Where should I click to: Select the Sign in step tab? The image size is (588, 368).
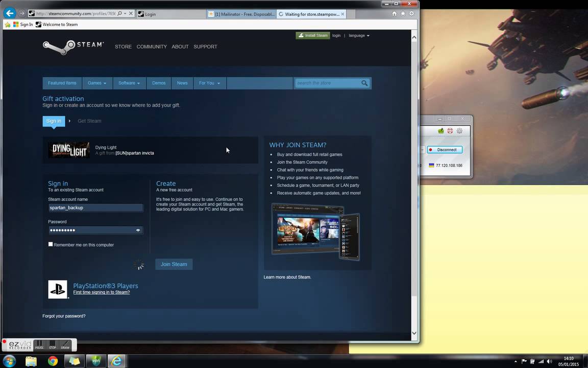click(x=54, y=121)
